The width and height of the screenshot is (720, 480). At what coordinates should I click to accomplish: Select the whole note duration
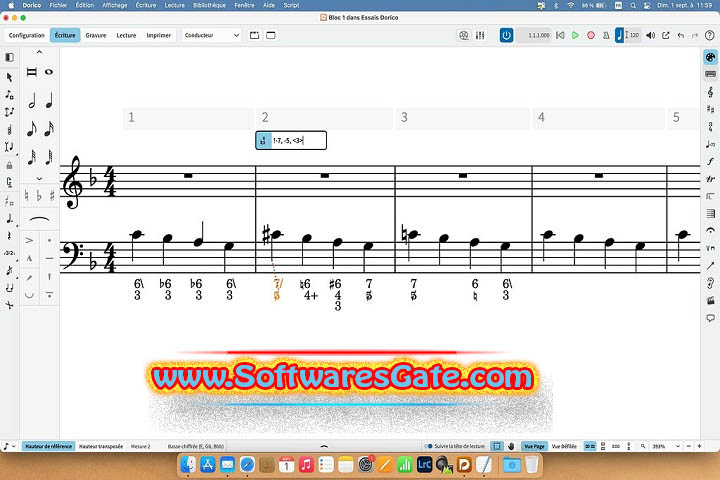point(49,72)
